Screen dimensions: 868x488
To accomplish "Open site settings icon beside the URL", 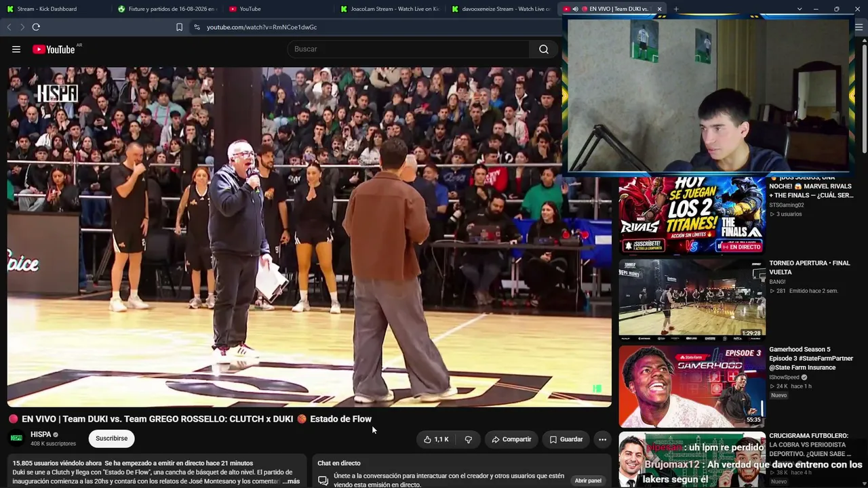I will click(x=197, y=27).
